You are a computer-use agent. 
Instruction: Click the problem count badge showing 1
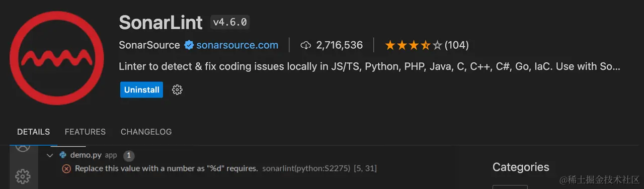click(x=128, y=155)
